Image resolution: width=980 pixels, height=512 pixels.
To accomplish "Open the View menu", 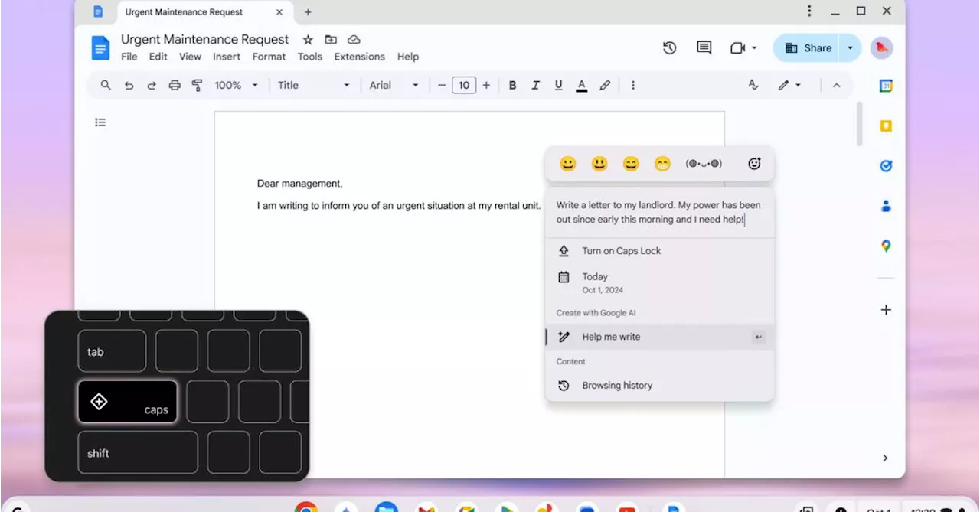I will point(190,57).
